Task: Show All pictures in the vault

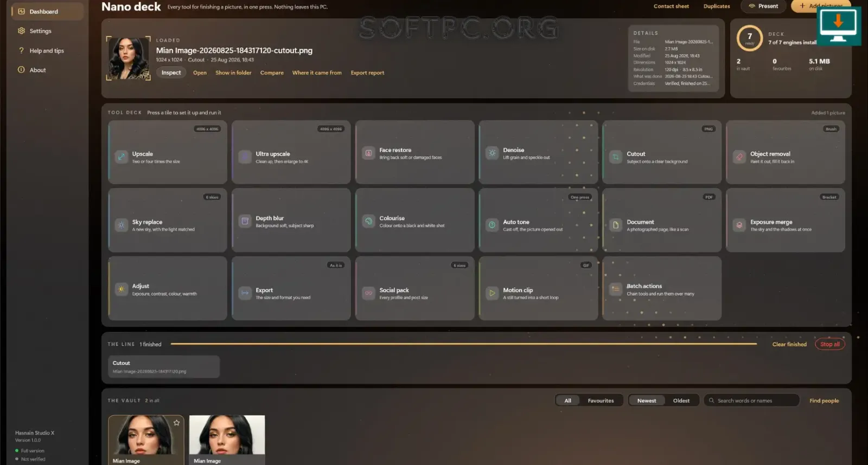Action: click(567, 401)
